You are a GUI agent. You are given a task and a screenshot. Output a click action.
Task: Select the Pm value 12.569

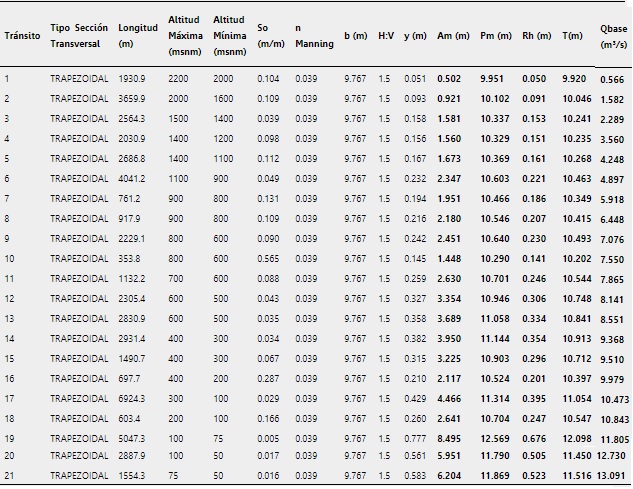coord(497,438)
